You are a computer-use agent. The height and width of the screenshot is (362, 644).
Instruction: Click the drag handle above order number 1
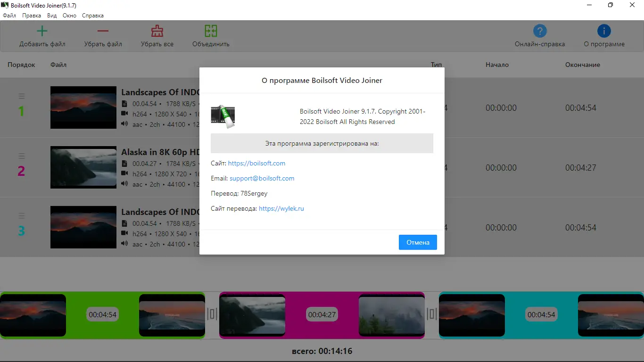pyautogui.click(x=21, y=96)
